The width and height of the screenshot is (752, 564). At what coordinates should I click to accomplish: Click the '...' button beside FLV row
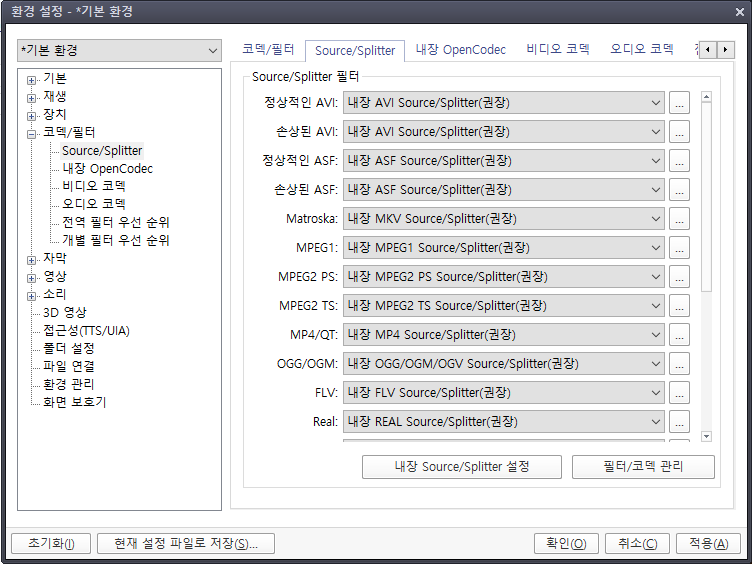point(679,393)
